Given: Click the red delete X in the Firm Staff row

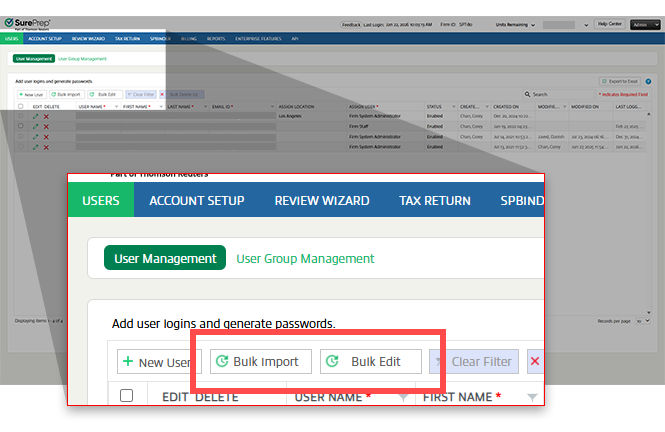Looking at the screenshot, I should click(x=46, y=126).
